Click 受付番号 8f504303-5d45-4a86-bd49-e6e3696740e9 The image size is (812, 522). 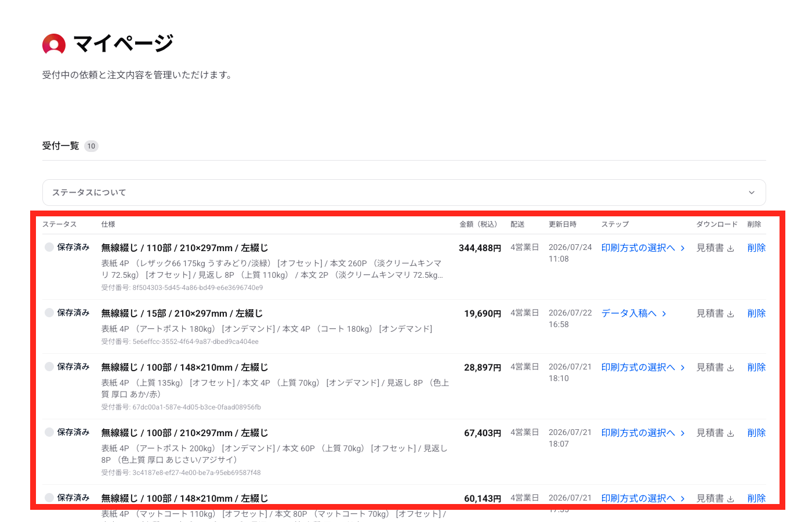click(x=182, y=288)
